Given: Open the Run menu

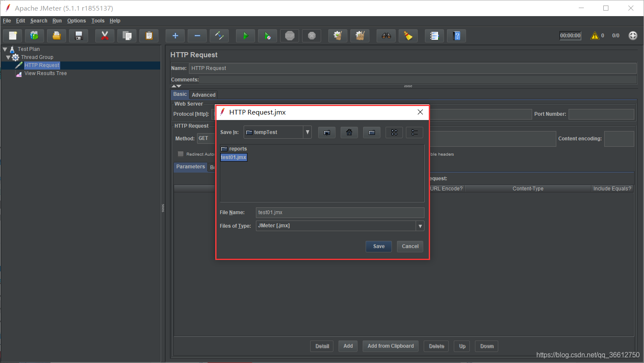Looking at the screenshot, I should (57, 21).
